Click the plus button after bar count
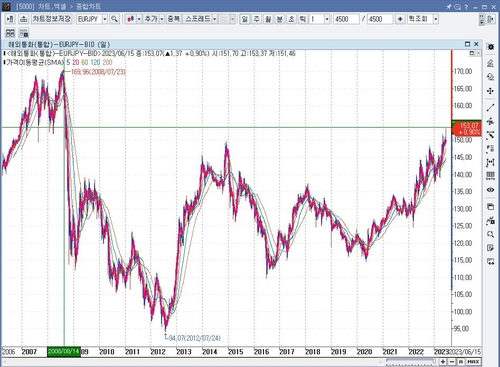Screen dimensions: 500x367 (400, 19)
